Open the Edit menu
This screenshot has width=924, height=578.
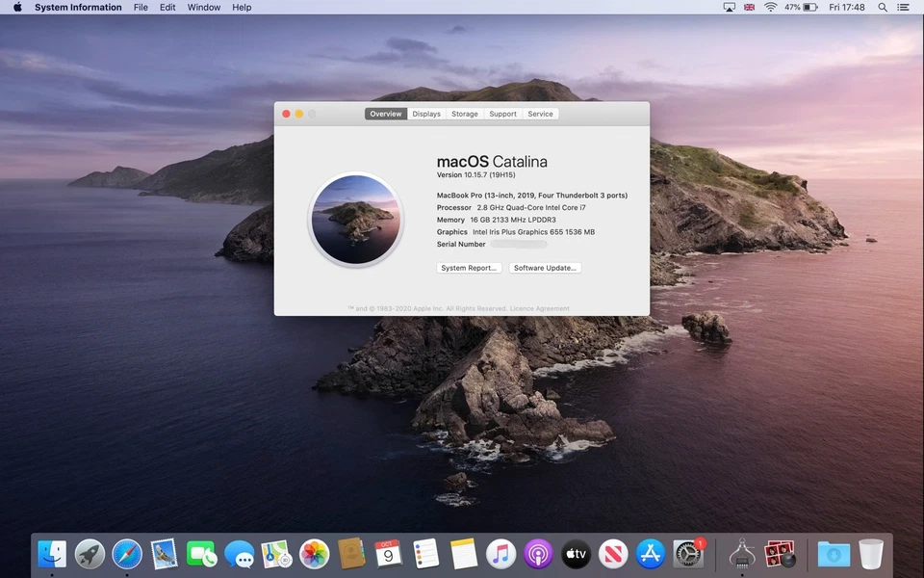click(x=167, y=7)
